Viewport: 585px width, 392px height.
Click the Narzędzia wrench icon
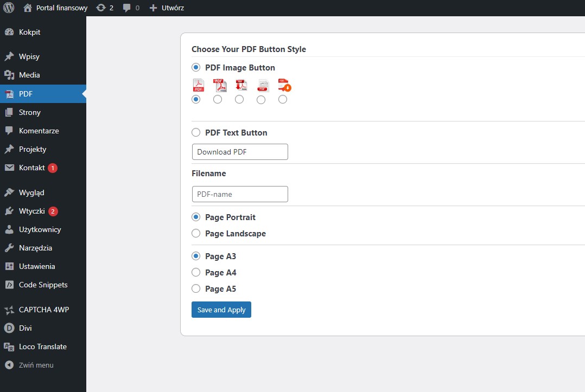9,248
